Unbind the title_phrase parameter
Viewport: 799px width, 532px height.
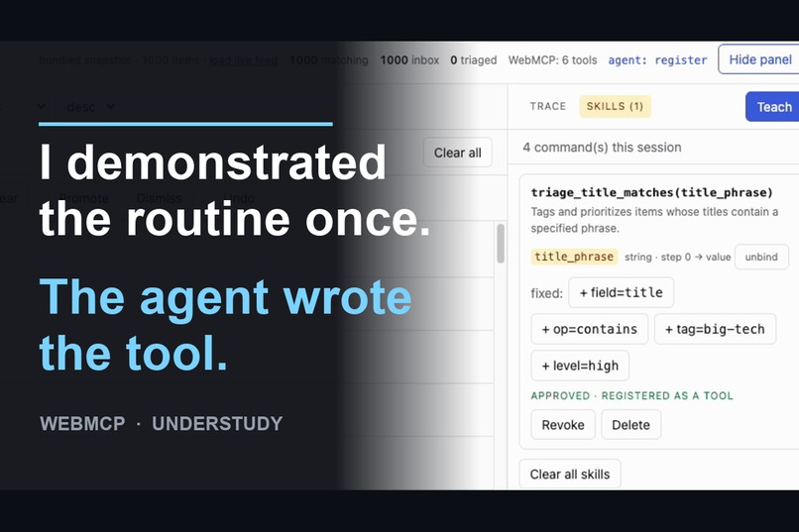tap(761, 257)
